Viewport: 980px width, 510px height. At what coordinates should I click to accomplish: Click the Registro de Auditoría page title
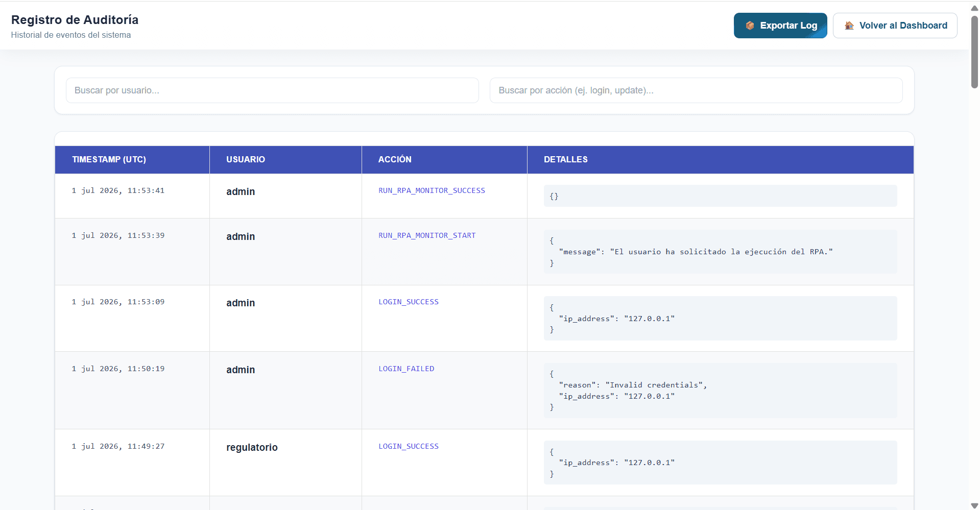click(x=75, y=20)
